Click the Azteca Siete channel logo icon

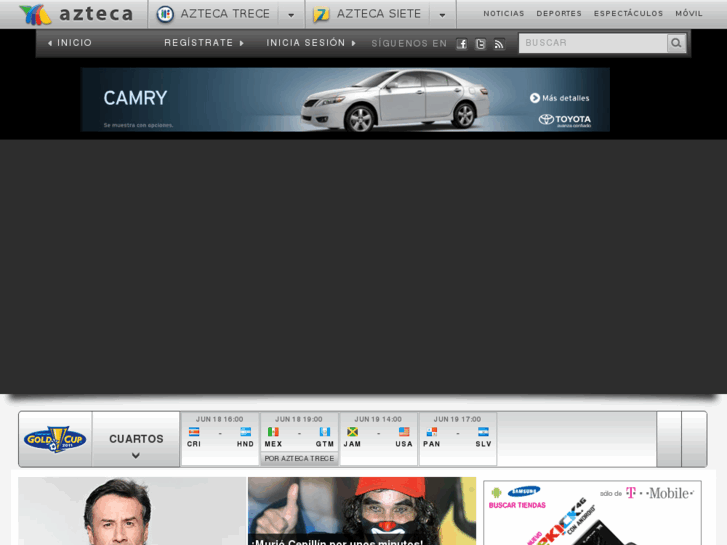(x=321, y=14)
